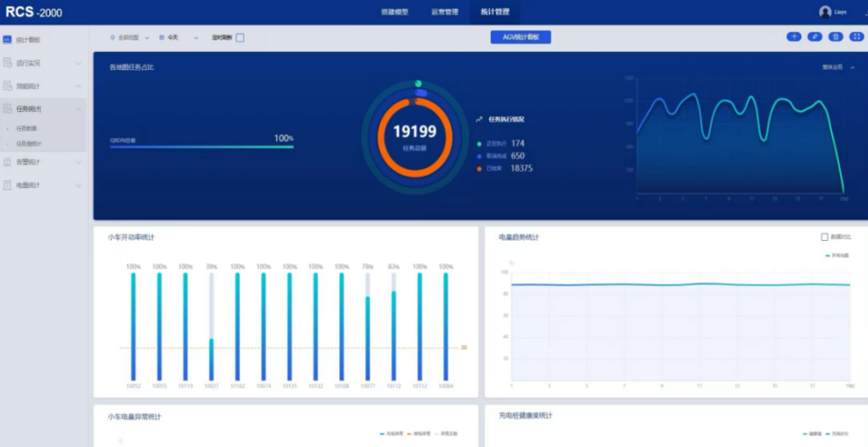Click the delete trash toolbar button
868x447 pixels.
(x=835, y=37)
